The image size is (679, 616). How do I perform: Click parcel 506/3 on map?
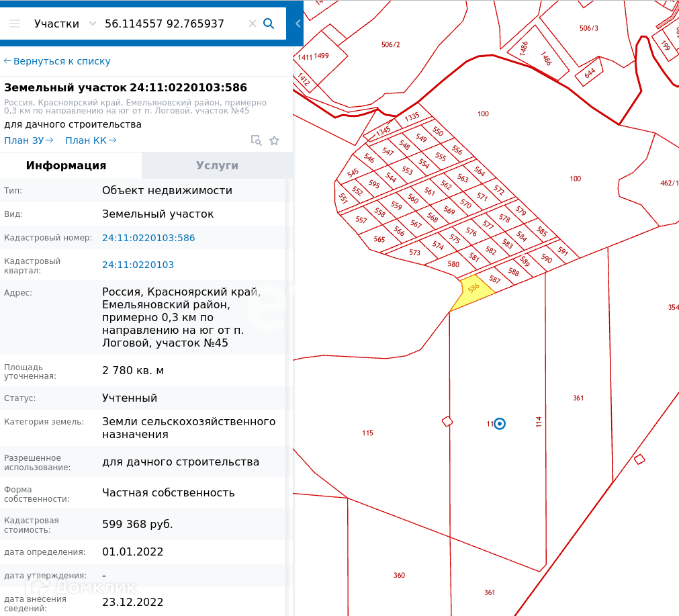pos(588,28)
